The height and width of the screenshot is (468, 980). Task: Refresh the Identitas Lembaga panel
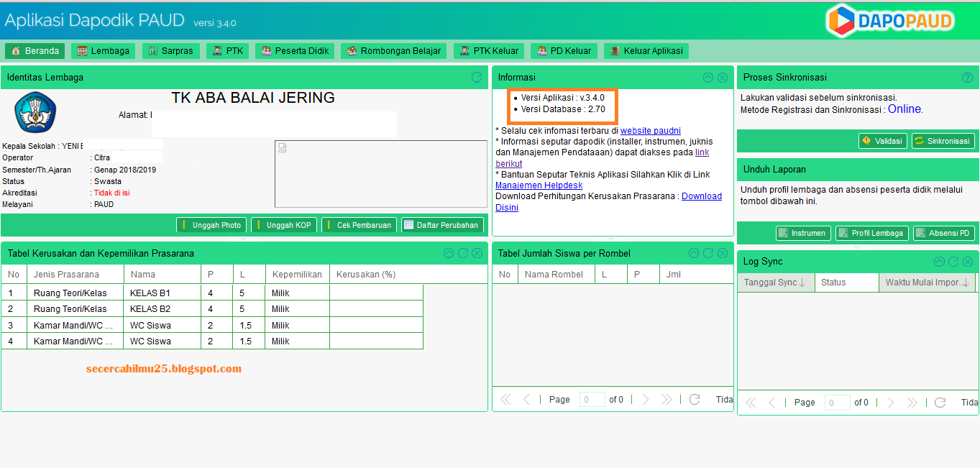click(x=477, y=77)
